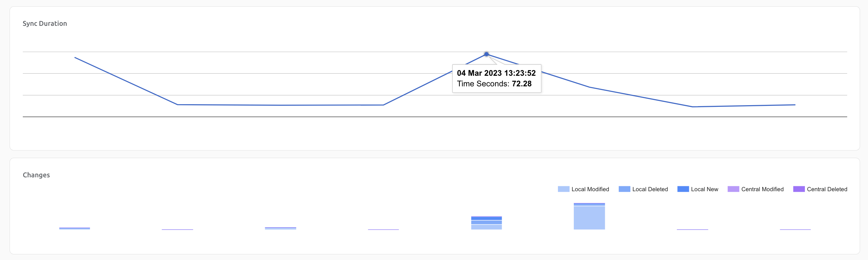Toggle the "Local Modified" legend text label
Viewport: 868px width, 260px height.
[x=590, y=189]
